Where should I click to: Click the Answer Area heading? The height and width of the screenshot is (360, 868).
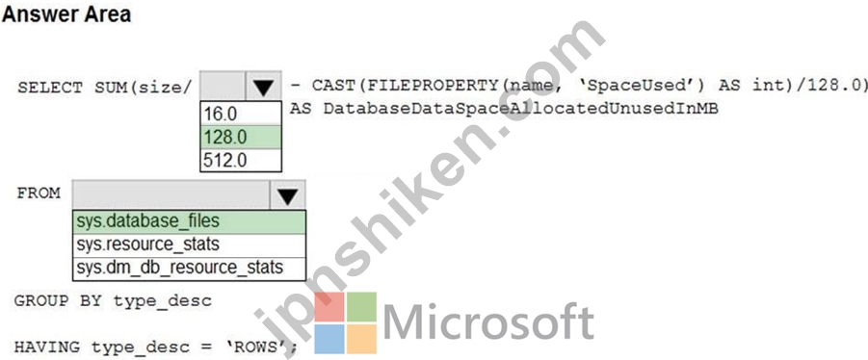tap(66, 14)
